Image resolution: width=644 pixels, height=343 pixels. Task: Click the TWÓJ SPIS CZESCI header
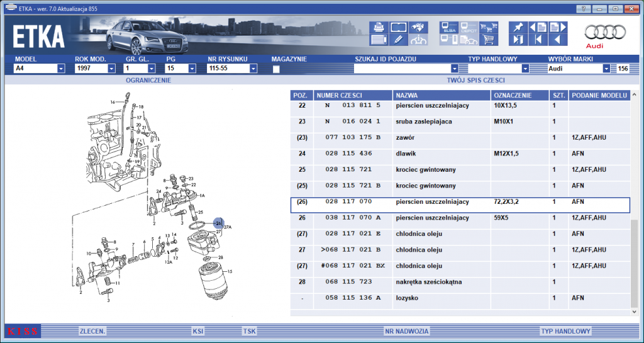click(475, 80)
